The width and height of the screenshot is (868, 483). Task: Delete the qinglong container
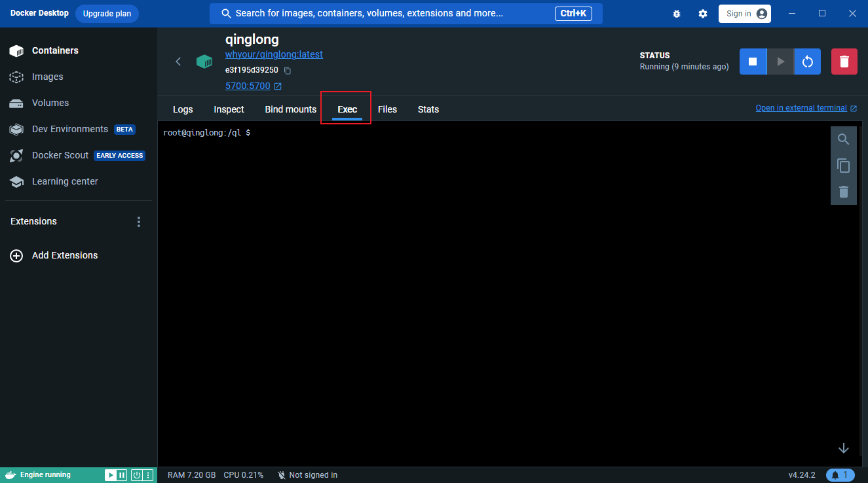click(x=844, y=61)
